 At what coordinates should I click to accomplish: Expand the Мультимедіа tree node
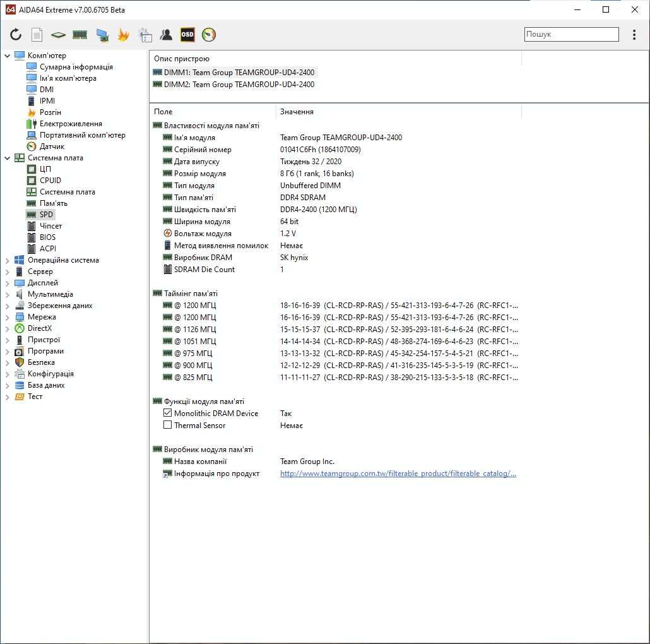(x=7, y=294)
